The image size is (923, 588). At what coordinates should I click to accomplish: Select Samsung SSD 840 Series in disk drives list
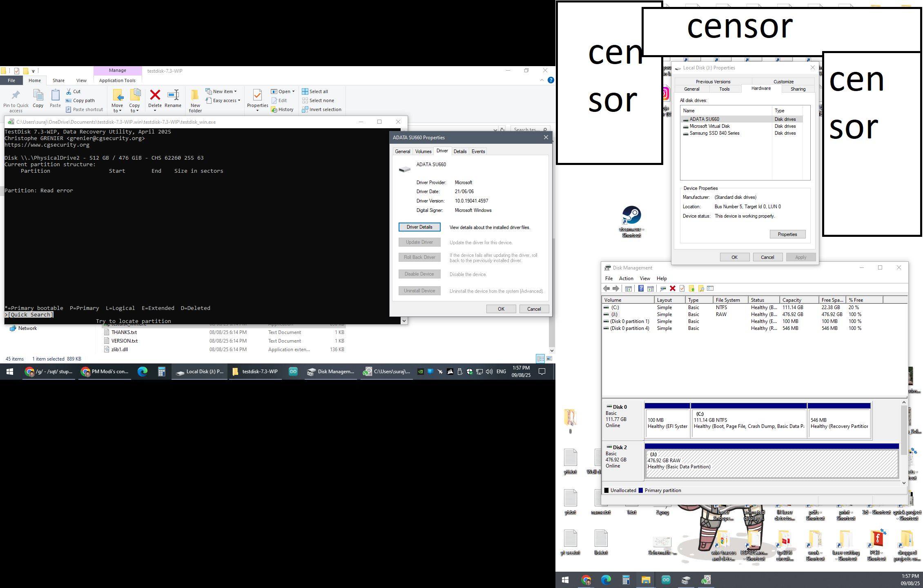[742, 133]
